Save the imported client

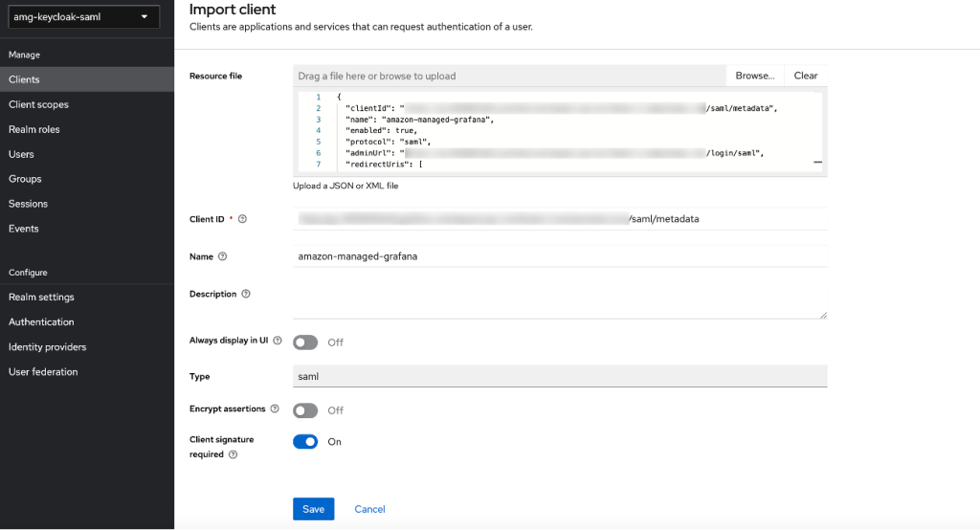pyautogui.click(x=313, y=509)
